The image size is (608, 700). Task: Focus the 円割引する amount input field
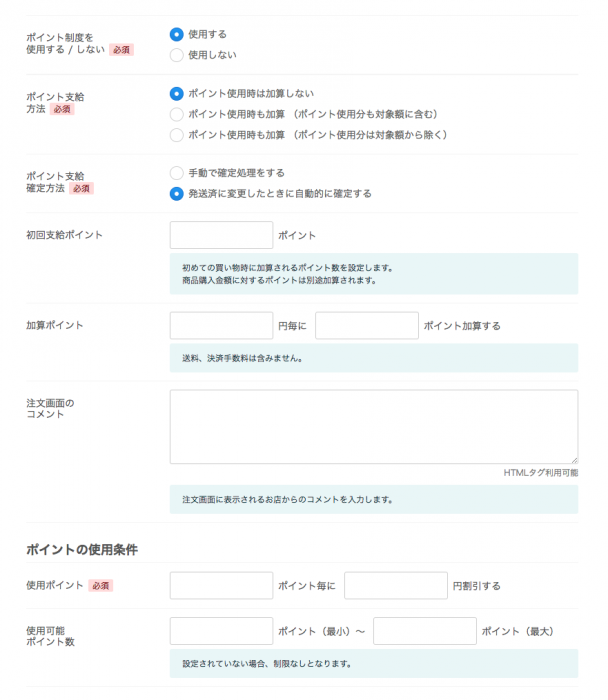[396, 585]
